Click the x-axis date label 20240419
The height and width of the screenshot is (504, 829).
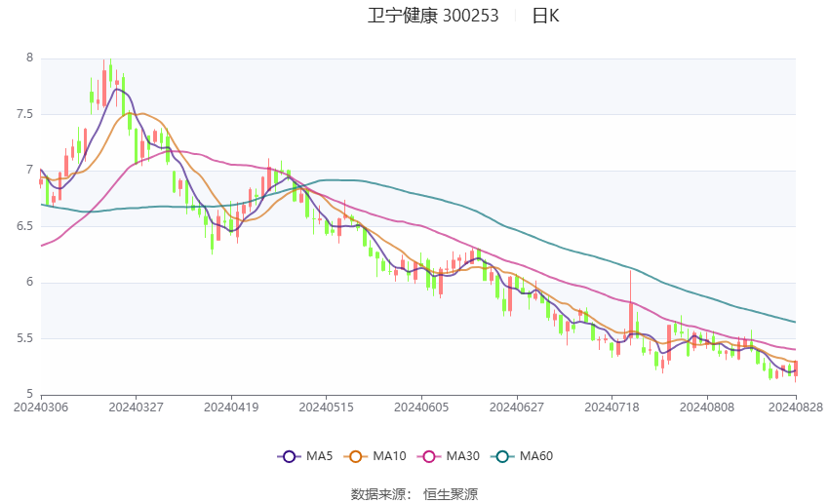(x=231, y=407)
